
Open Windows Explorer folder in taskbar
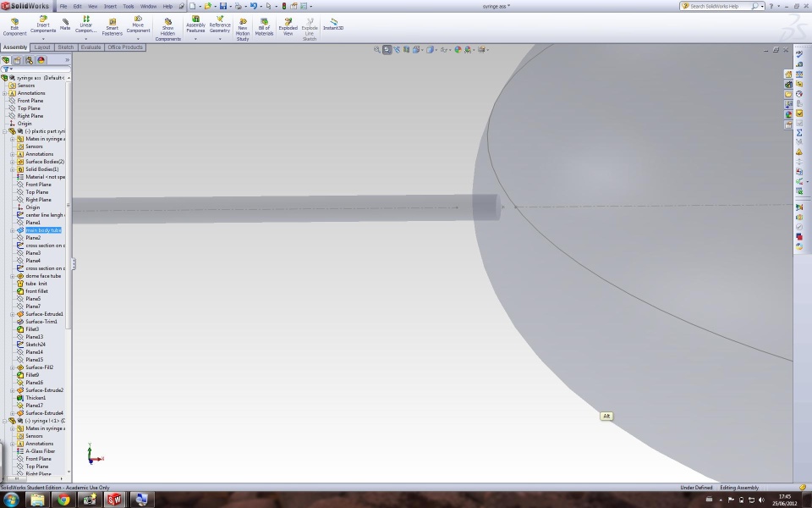pos(37,500)
